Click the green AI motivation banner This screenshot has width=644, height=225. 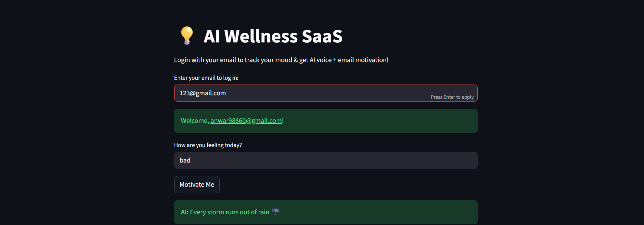379,212
